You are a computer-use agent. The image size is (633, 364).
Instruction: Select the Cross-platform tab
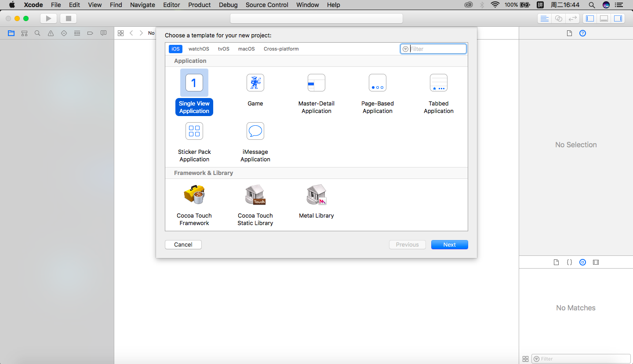[x=281, y=49]
